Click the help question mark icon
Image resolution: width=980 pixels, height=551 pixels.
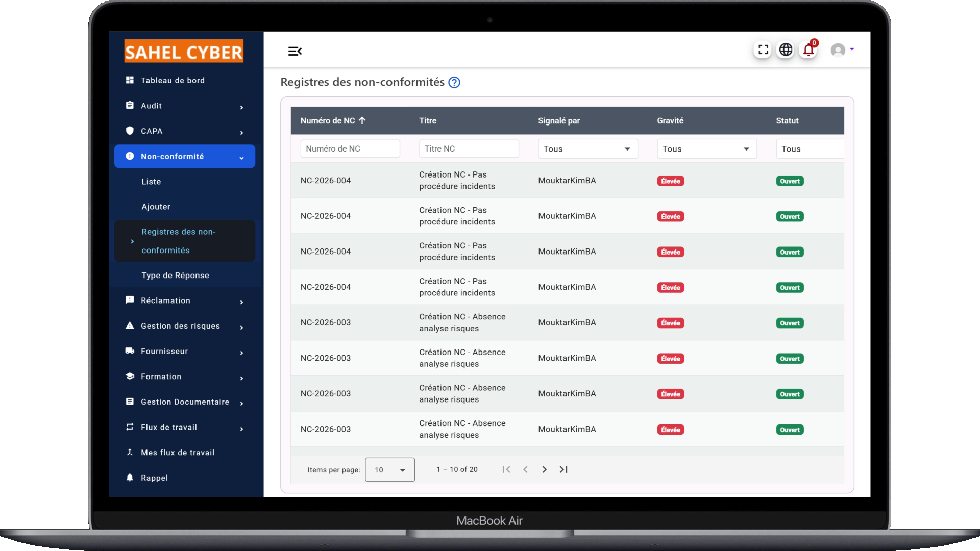454,82
